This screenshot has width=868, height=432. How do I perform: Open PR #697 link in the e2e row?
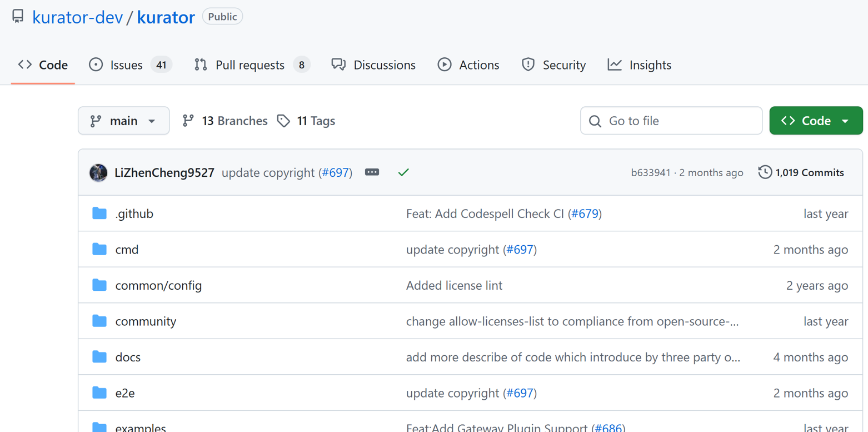pos(520,393)
